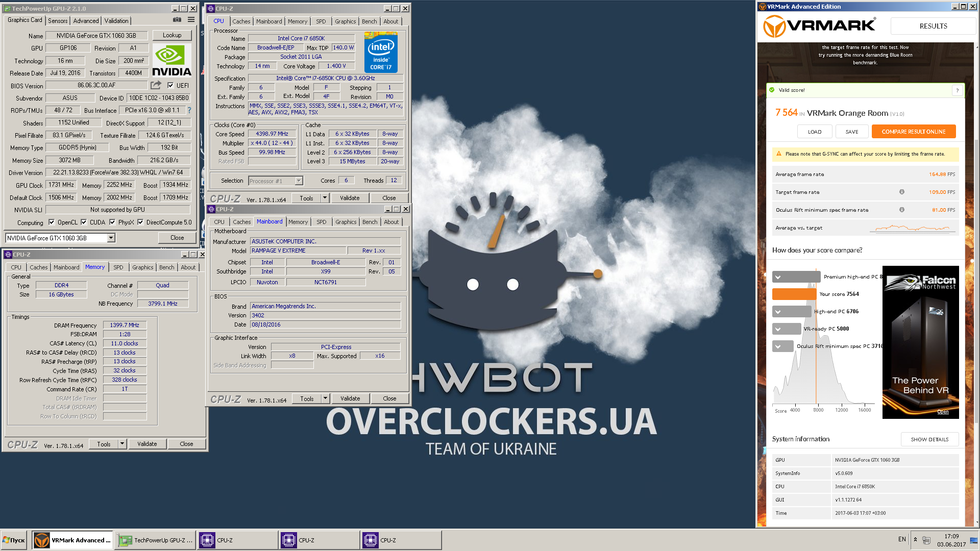Open Tools dropdown arrow in CPU-Z CPU window
This screenshot has height=551, width=980.
pyautogui.click(x=325, y=197)
